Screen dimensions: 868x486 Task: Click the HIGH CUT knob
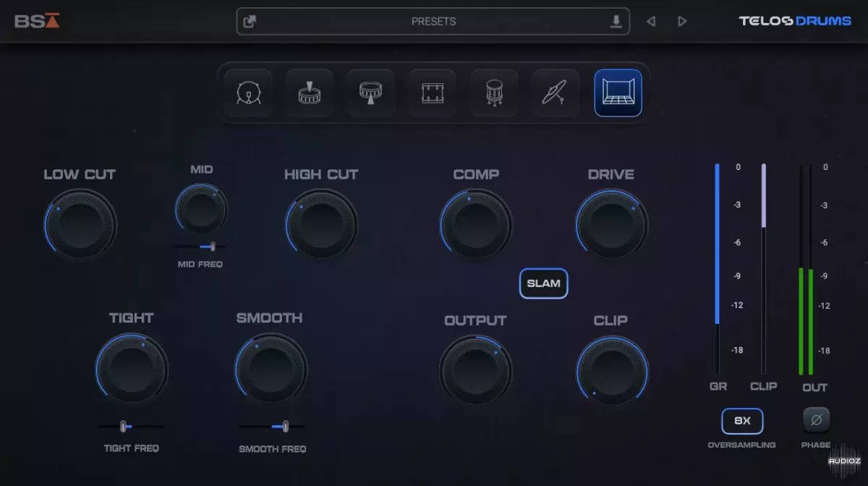coord(322,225)
